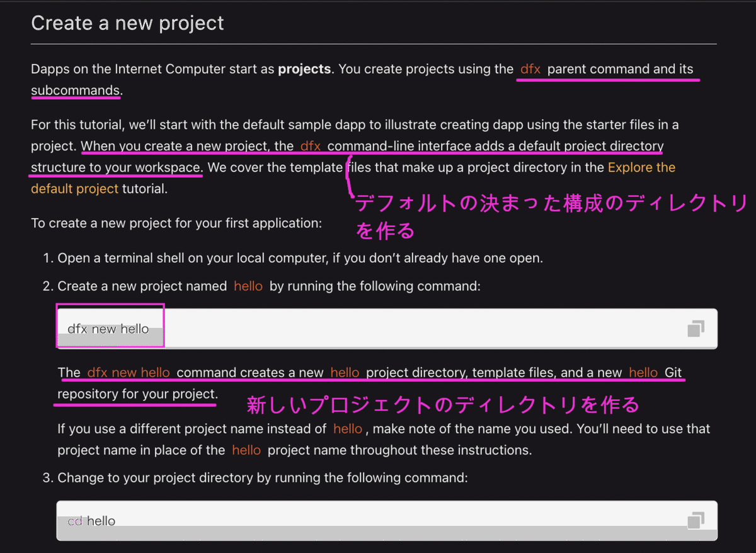Click the copy icon on the first code block
756x553 pixels.
(696, 328)
